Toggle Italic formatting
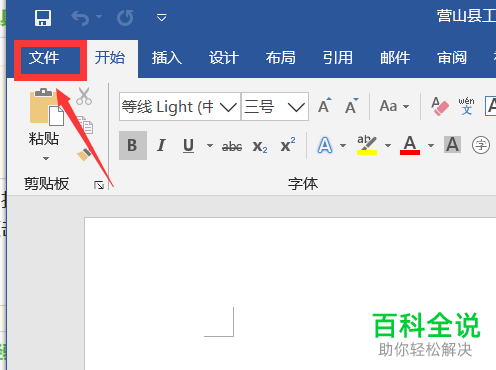 point(161,145)
